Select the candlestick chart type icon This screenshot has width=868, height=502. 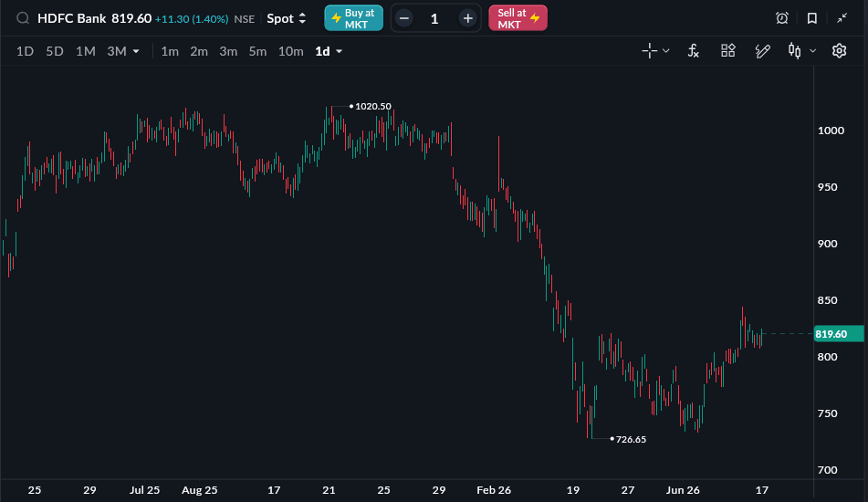(x=794, y=51)
